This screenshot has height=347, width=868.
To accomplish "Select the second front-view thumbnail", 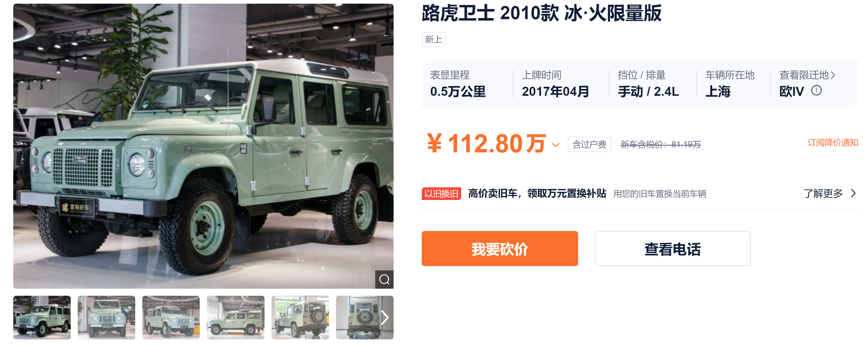I will (106, 317).
